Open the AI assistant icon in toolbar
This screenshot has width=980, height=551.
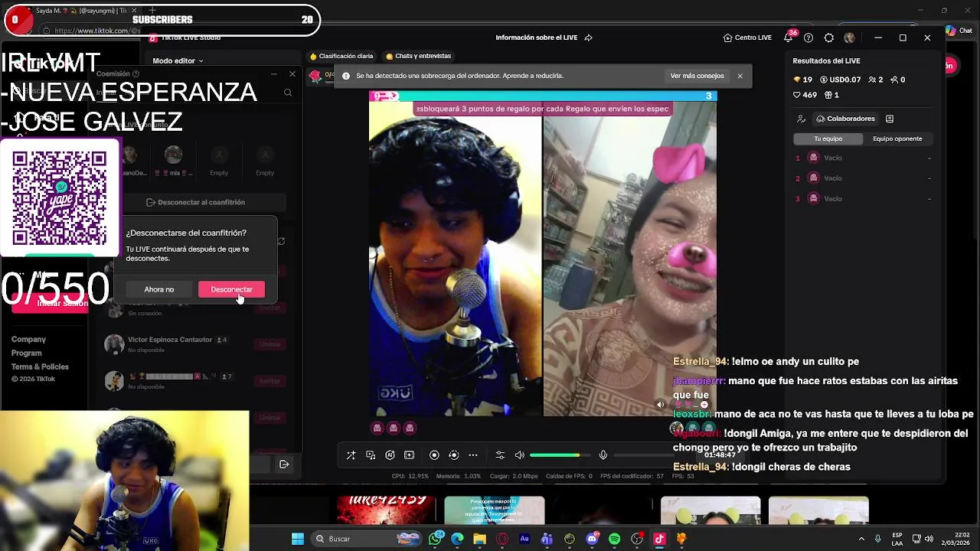tap(390, 455)
